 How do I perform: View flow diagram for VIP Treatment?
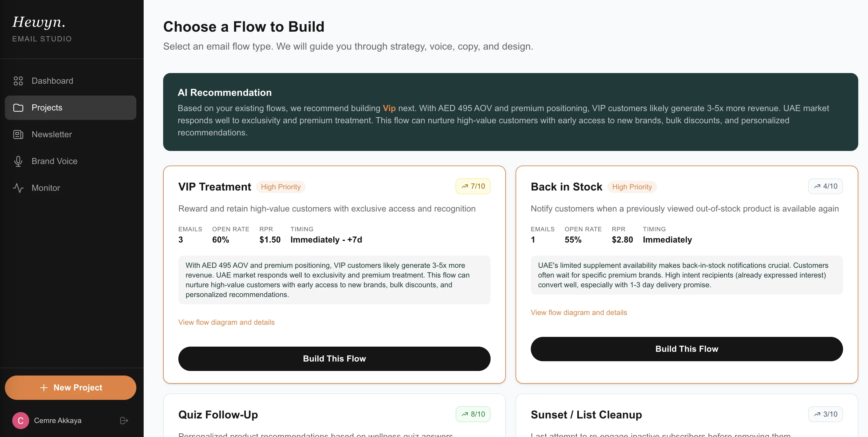pyautogui.click(x=226, y=322)
